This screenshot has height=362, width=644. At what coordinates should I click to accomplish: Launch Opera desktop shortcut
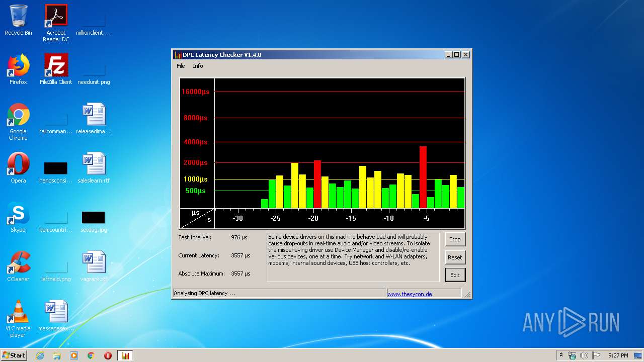click(x=18, y=168)
